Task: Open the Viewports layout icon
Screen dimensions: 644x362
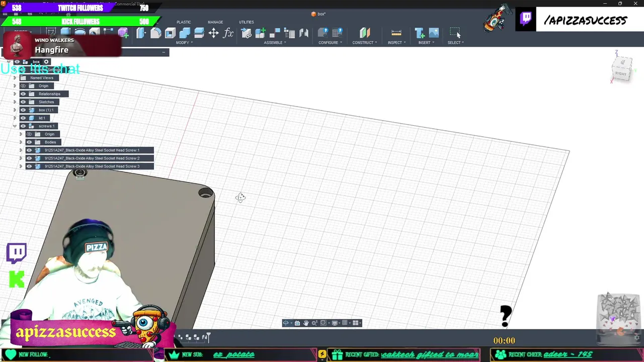Action: [356, 323]
